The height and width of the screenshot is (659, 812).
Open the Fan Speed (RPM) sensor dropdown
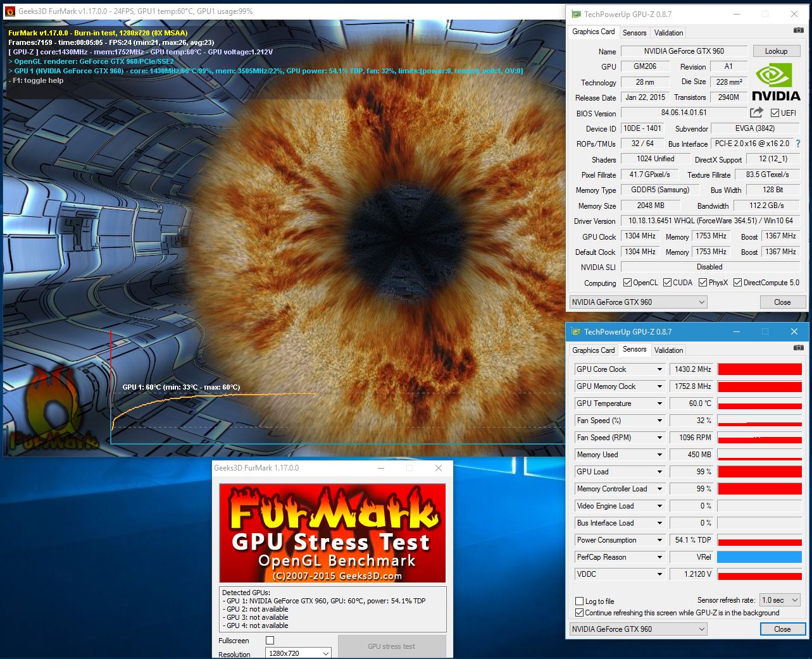click(659, 438)
